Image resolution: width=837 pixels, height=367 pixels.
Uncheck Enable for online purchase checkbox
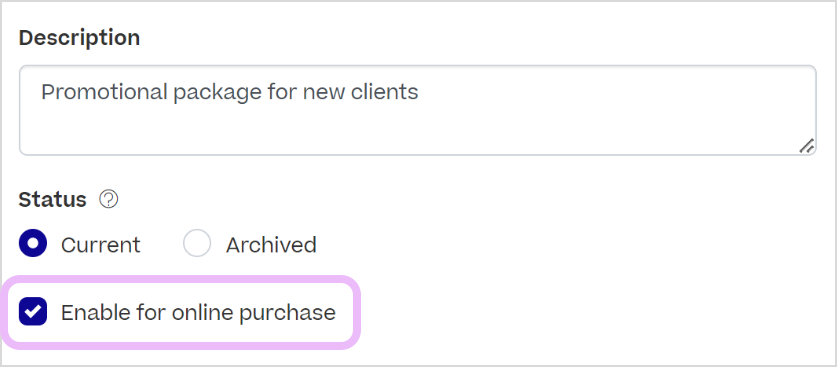[33, 312]
